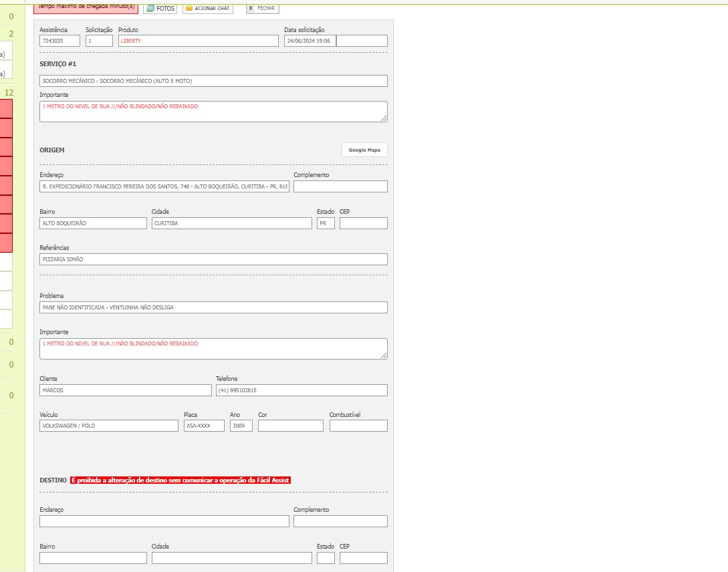Click the red 'É proibida a alteração de destino' warning
The image size is (728, 572).
(x=180, y=480)
